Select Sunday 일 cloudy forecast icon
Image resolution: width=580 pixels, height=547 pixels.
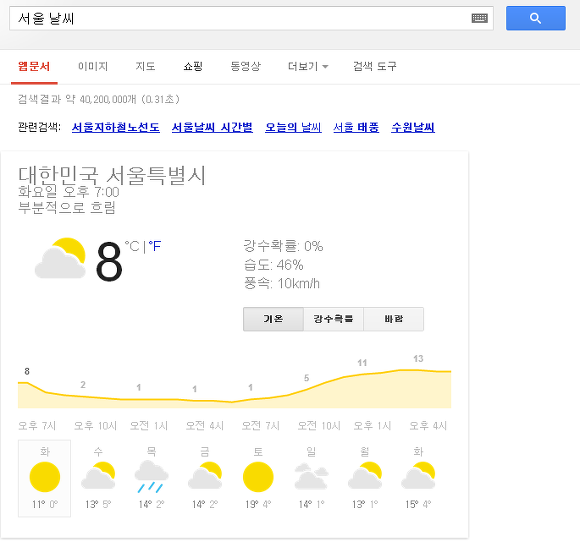(x=311, y=476)
